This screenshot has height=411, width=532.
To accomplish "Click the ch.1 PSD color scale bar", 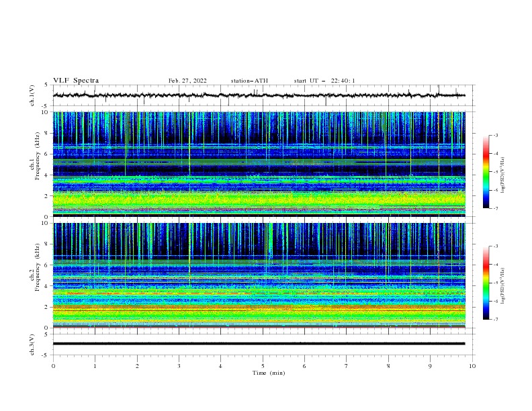I will (486, 172).
